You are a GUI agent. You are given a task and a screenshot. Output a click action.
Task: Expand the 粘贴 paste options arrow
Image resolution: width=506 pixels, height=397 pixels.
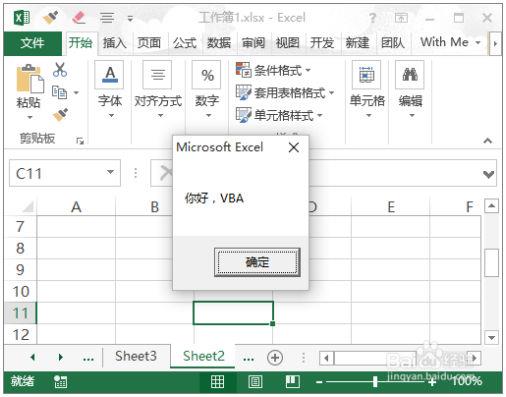tap(30, 117)
